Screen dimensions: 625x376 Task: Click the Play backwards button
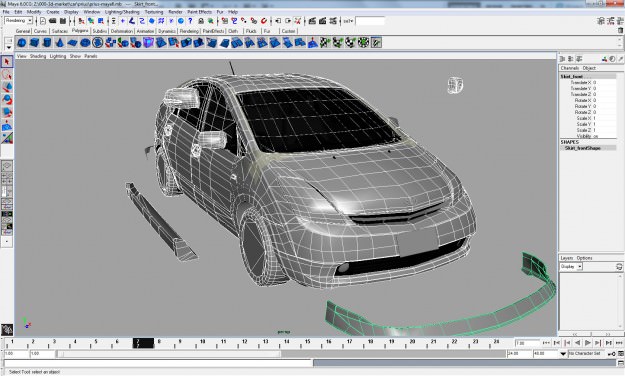(577, 343)
